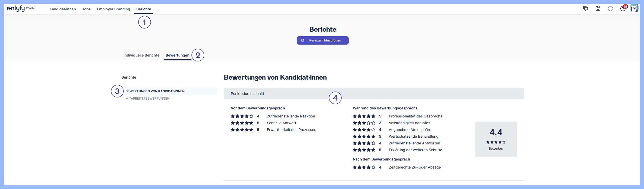
Task: Switch to Individuelle Berichte tab
Action: (141, 55)
